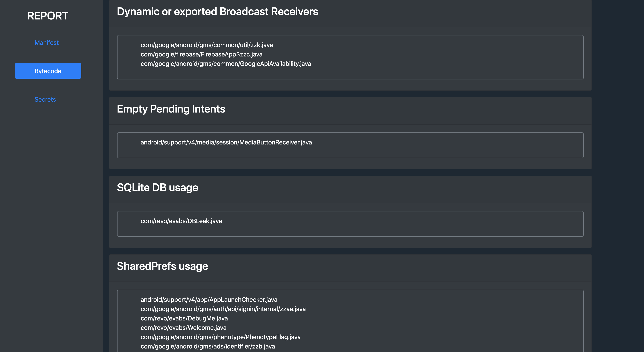This screenshot has width=644, height=352.
Task: Click Dynamic or exported Broadcast Receivers heading
Action: tap(217, 12)
